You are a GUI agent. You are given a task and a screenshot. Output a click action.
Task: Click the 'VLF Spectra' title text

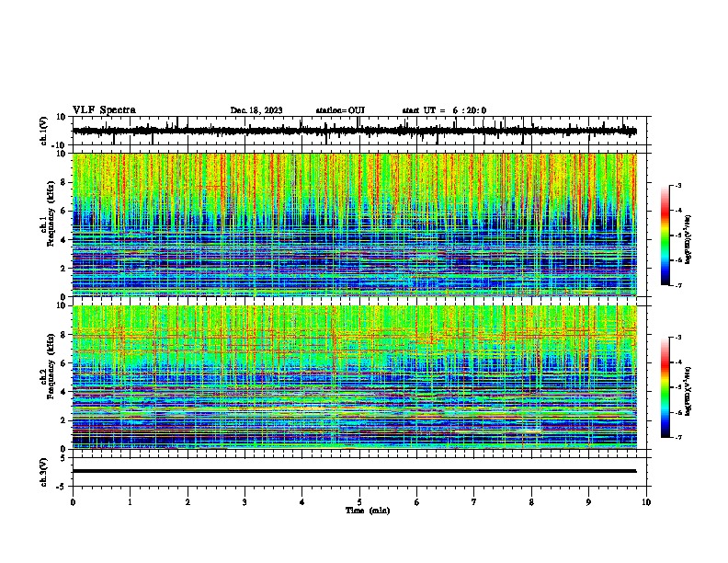coord(104,109)
